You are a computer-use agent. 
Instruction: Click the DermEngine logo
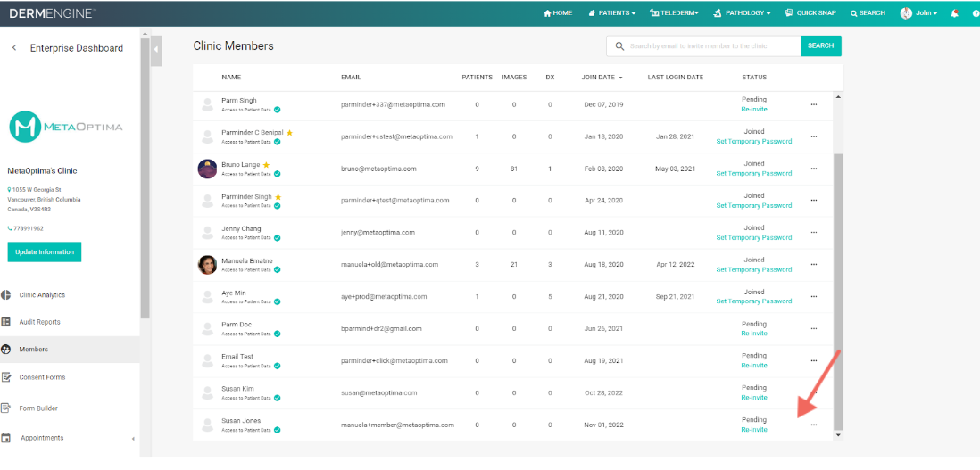point(53,13)
